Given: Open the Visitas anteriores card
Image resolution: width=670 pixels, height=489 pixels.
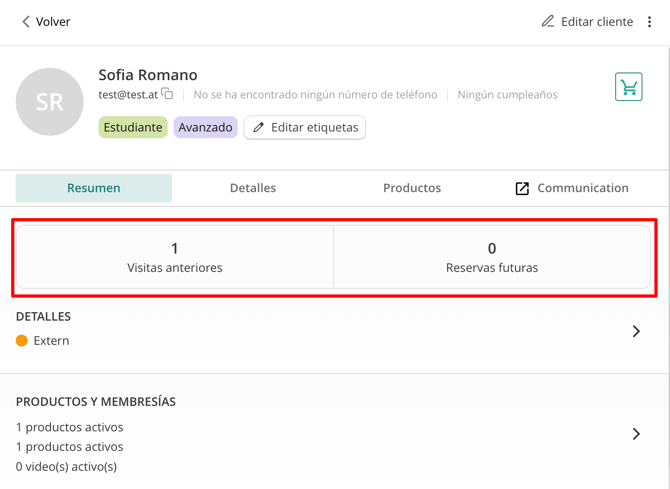Looking at the screenshot, I should [175, 257].
